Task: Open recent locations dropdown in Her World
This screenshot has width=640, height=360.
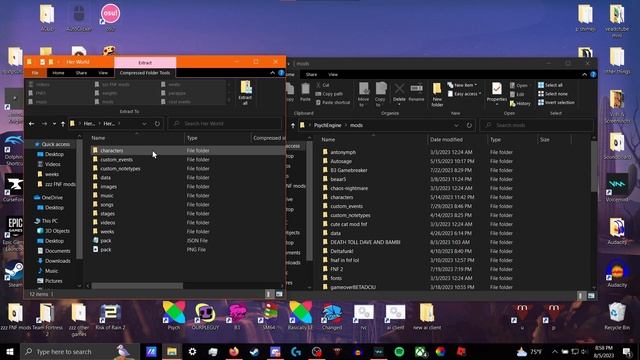Action: point(54,124)
